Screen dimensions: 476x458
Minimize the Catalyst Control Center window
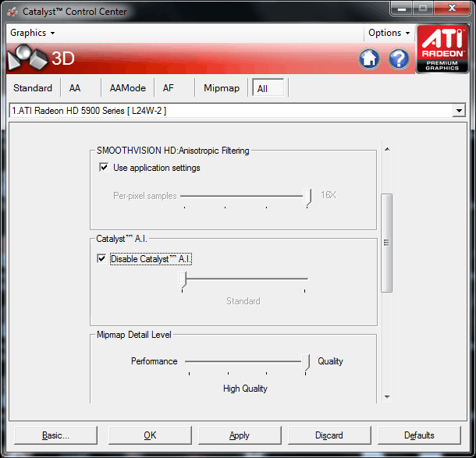(402, 9)
